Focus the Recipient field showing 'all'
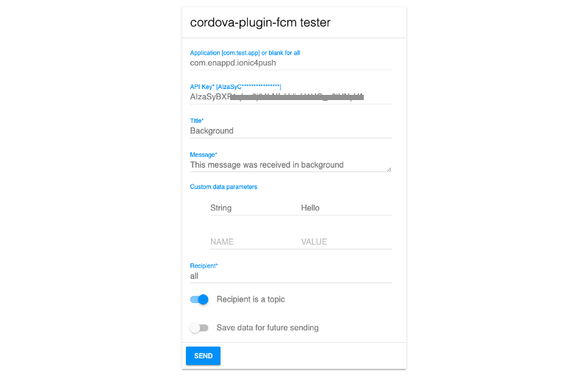Screen dimensions: 588x376 [x=290, y=276]
